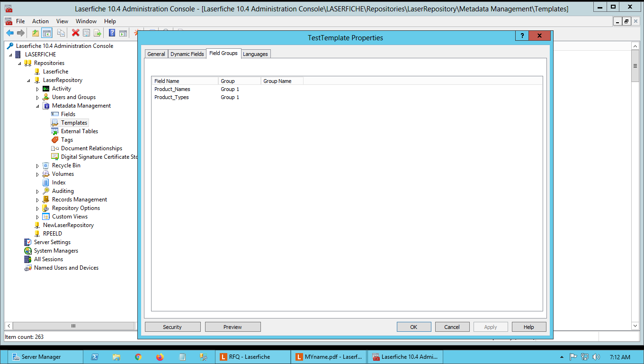Switch to the Dynamic Fields tab
644x364 pixels.
[187, 54]
